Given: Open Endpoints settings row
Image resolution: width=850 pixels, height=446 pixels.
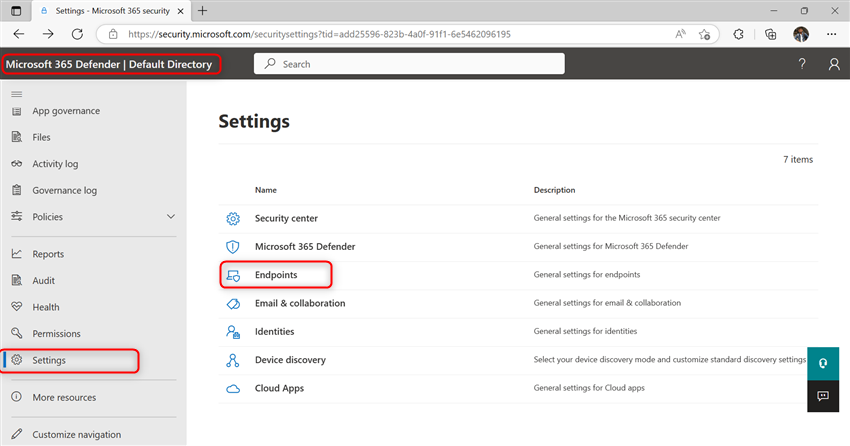Looking at the screenshot, I should 518,275.
